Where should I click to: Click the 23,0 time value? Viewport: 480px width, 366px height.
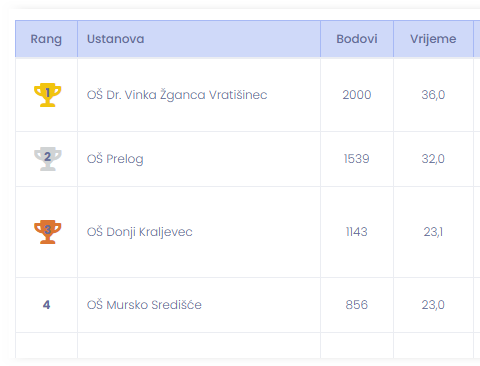pos(433,305)
